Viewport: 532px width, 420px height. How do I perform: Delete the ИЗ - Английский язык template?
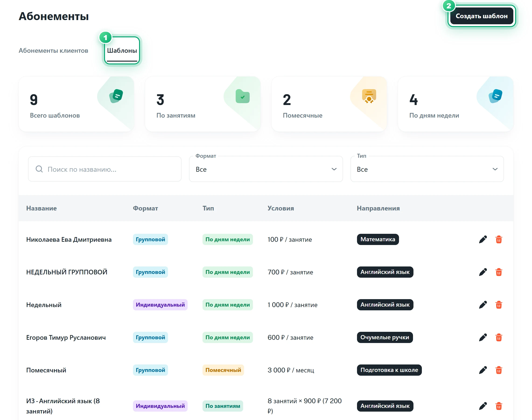pos(499,406)
